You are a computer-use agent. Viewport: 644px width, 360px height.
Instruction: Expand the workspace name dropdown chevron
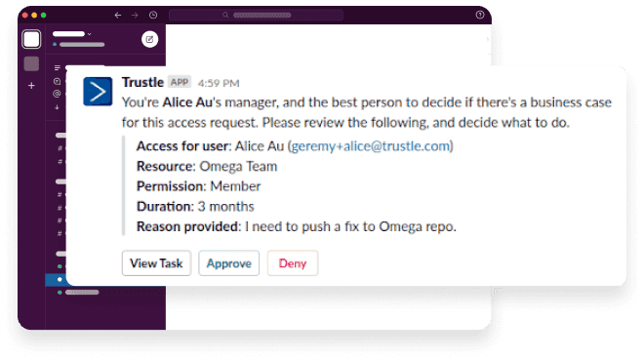[x=89, y=34]
